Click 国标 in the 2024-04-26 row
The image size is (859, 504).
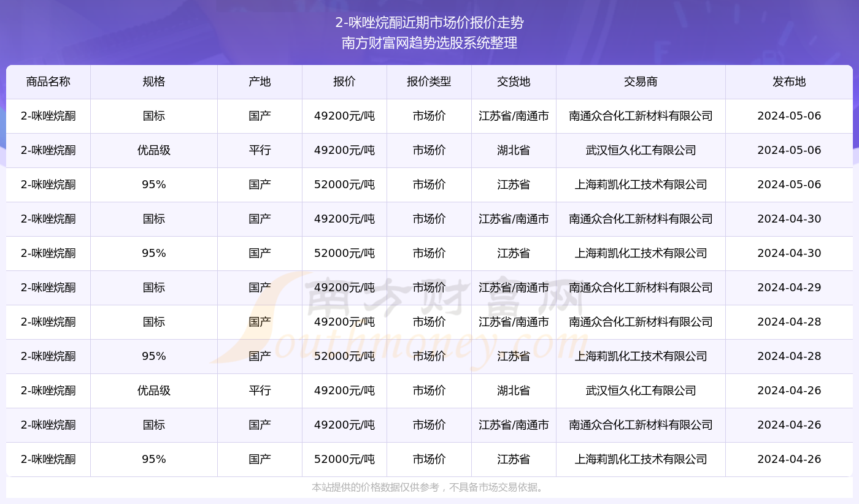click(x=154, y=425)
